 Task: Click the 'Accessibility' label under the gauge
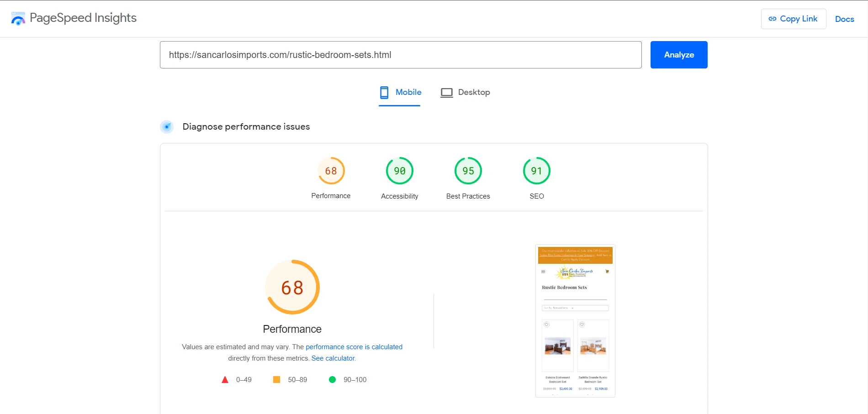(x=400, y=196)
